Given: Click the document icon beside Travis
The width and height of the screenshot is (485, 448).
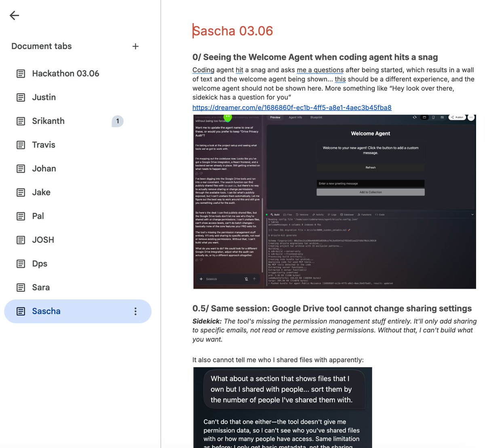Looking at the screenshot, I should (x=21, y=145).
